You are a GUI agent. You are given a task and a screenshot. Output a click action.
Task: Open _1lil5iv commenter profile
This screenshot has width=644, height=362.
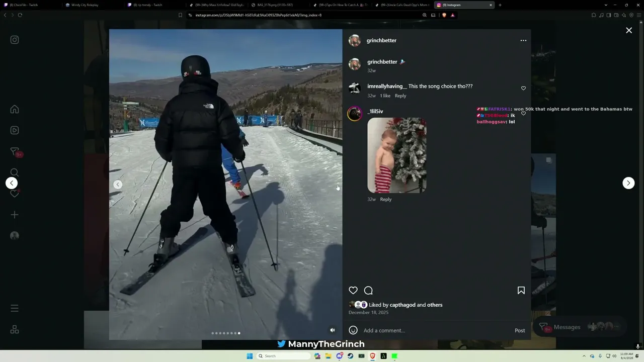(375, 112)
